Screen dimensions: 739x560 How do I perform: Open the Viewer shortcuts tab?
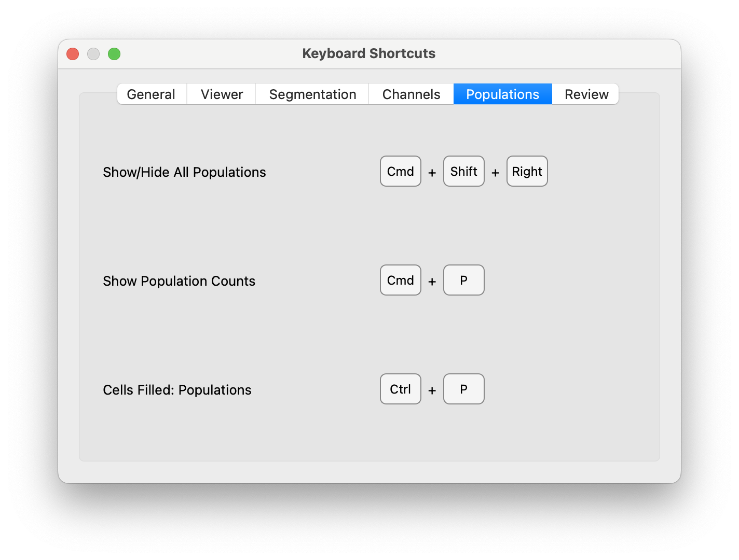tap(221, 94)
